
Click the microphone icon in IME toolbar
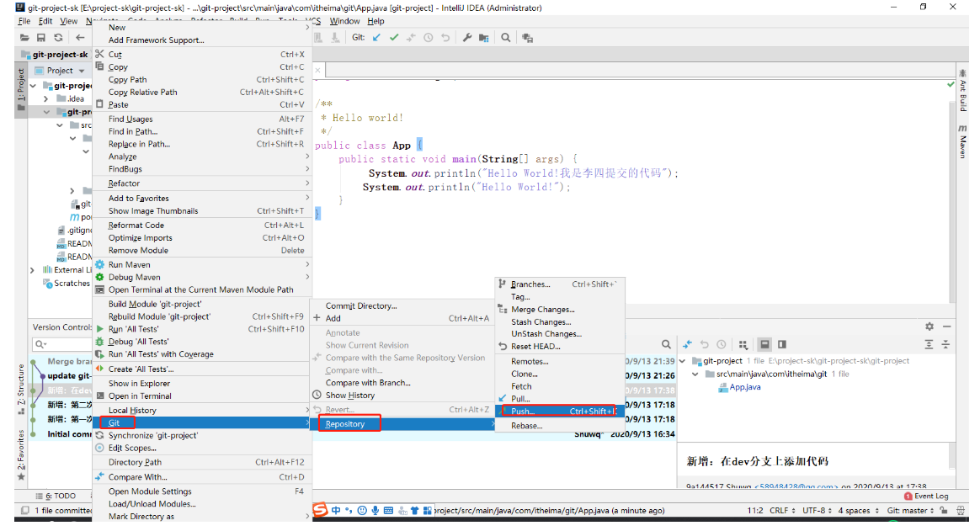(375, 511)
